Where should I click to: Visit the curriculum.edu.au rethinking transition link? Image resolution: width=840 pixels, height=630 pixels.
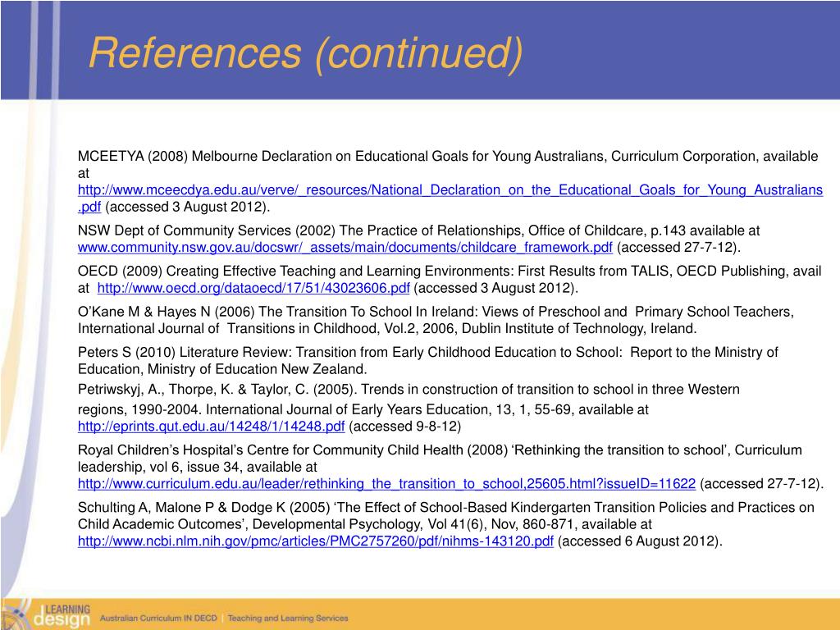[x=387, y=484]
